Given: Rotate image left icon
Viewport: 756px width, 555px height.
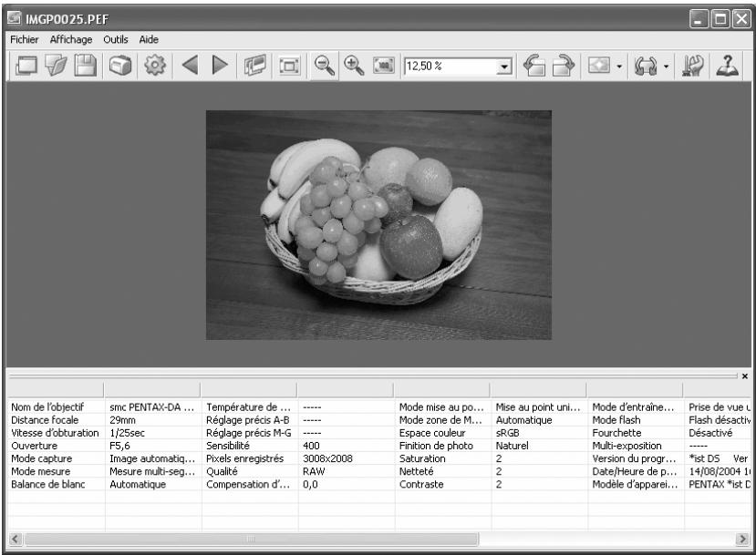Looking at the screenshot, I should pos(533,65).
